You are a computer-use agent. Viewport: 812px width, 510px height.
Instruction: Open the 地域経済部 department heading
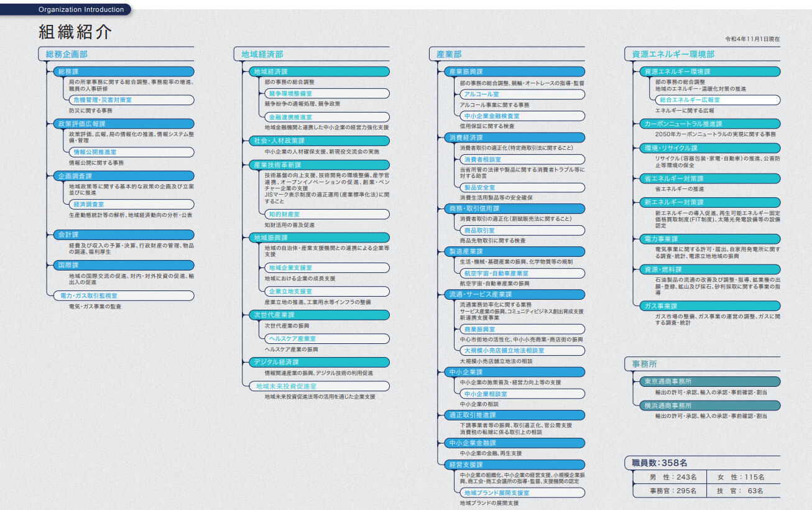(x=262, y=55)
